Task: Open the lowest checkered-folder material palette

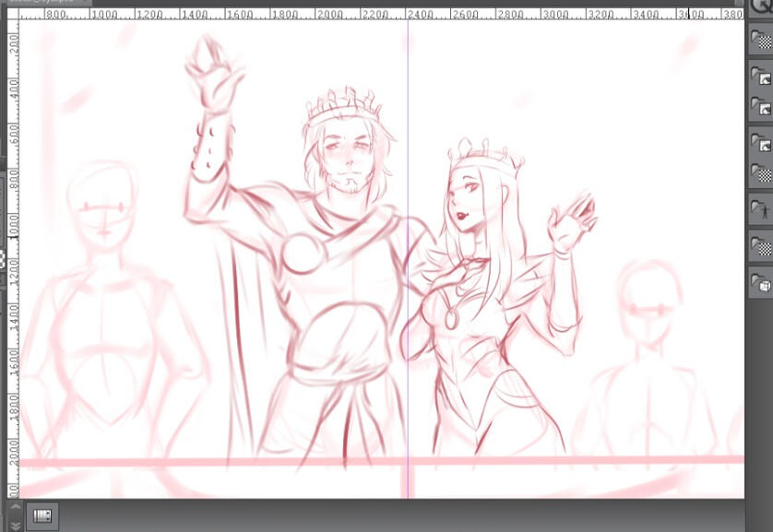Action: tap(761, 246)
